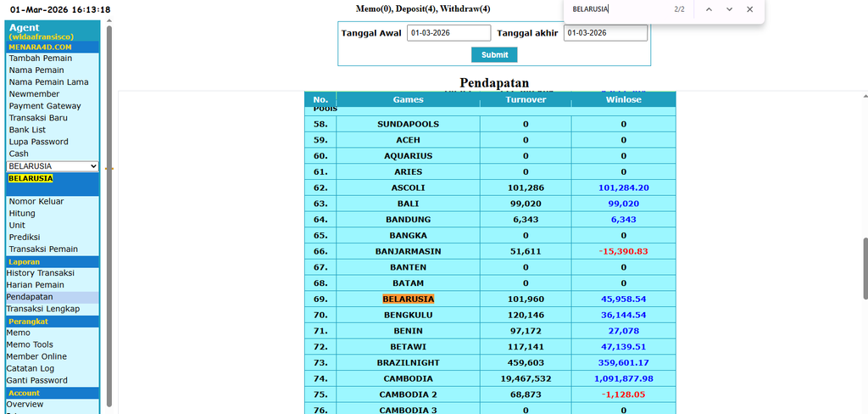This screenshot has width=868, height=414.
Task: Open Nama Pemain page
Action: tap(36, 70)
